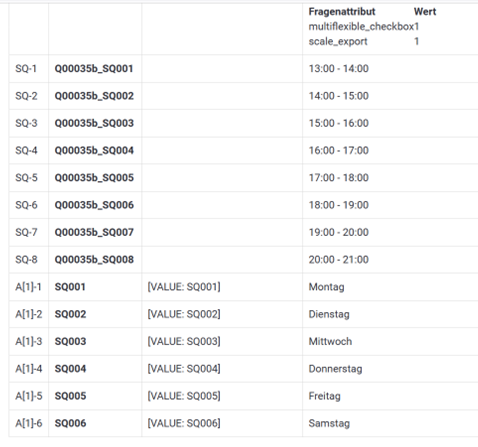
Task: Click row label SQ-5
Action: 26,178
